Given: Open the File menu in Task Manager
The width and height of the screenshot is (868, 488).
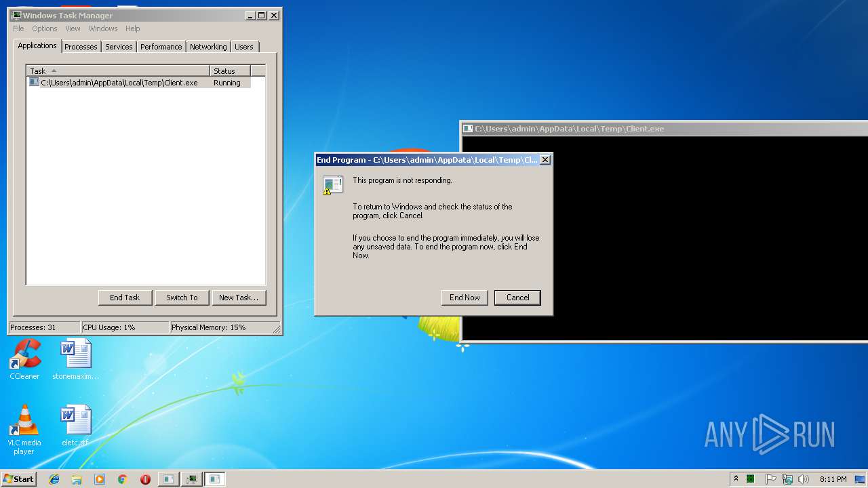Looking at the screenshot, I should [x=18, y=28].
